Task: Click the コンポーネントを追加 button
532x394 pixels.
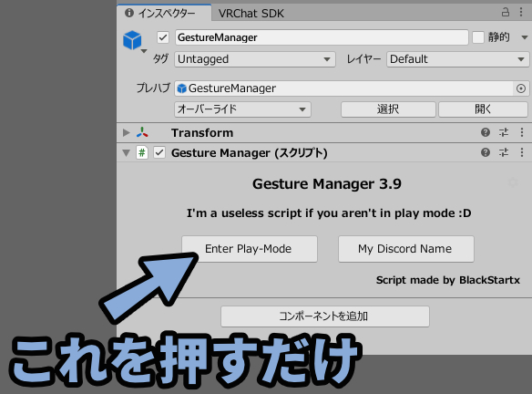Action: [325, 316]
